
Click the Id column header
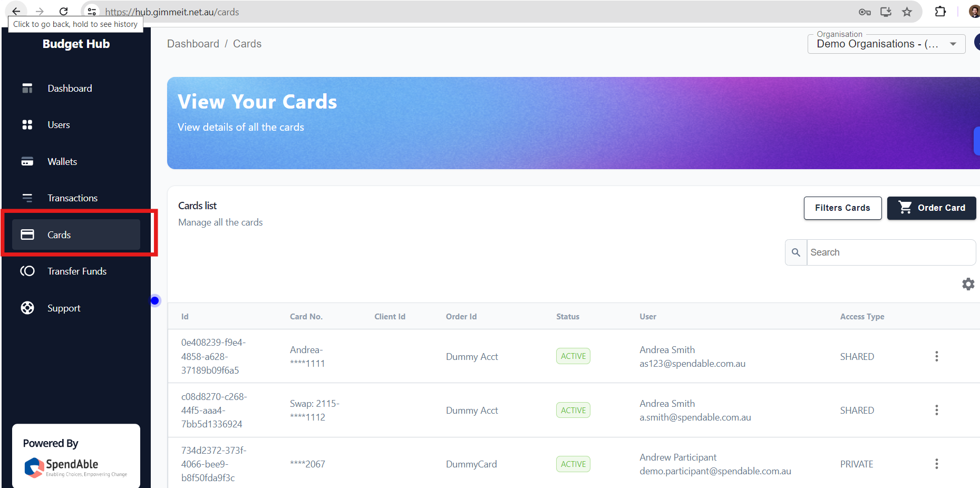tap(185, 317)
